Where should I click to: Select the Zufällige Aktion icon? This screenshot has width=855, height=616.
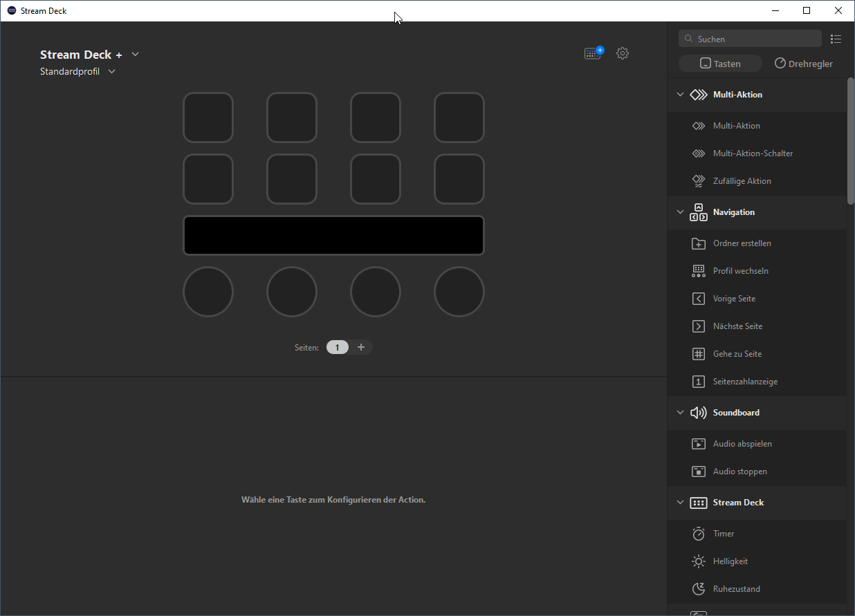[699, 181]
